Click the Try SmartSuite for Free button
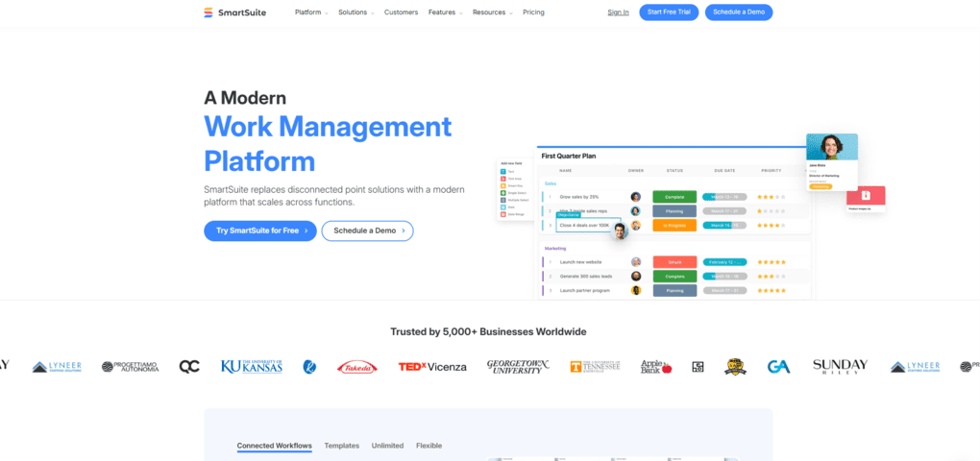Screen dimensions: 980x461 [260, 230]
